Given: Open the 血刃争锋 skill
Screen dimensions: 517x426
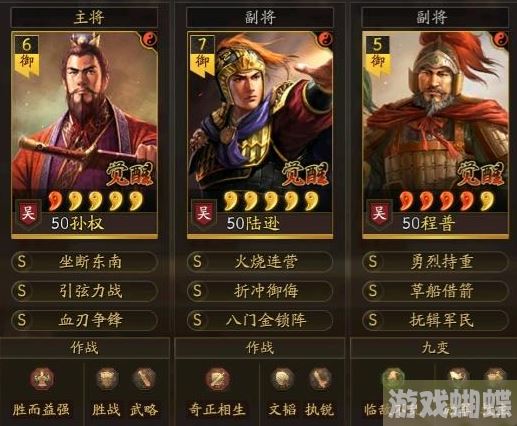Looking at the screenshot, I should coord(84,320).
